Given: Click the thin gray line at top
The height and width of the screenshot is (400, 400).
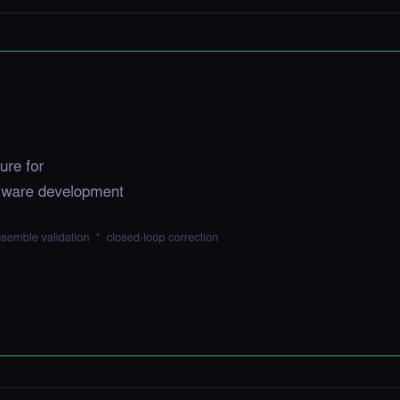Looking at the screenshot, I should [x=200, y=13].
